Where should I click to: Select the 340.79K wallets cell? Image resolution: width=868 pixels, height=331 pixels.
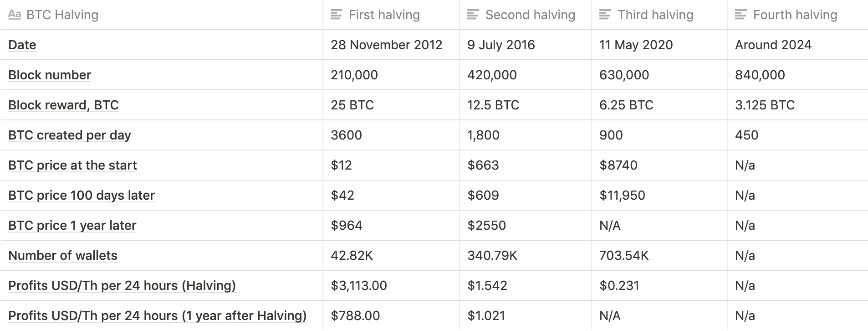coord(525,255)
